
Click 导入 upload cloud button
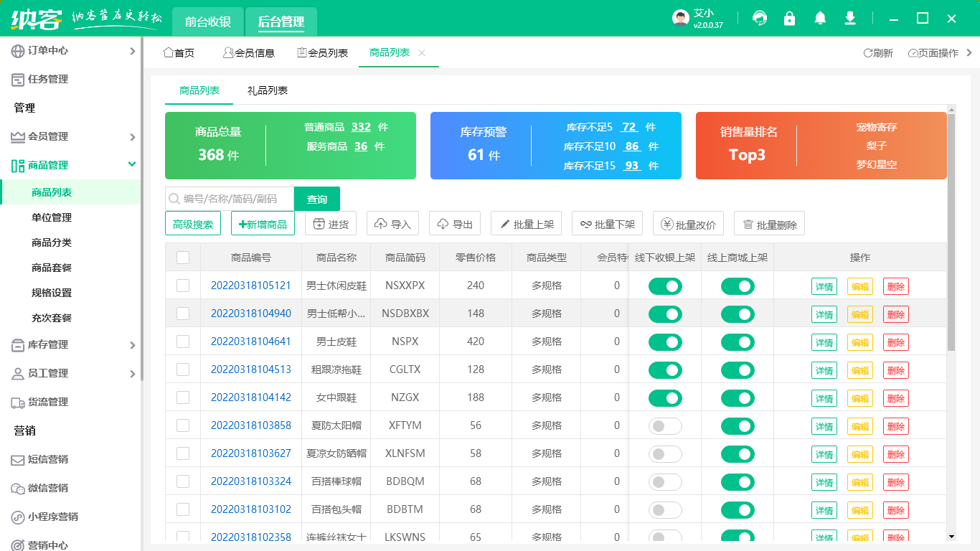tap(392, 224)
